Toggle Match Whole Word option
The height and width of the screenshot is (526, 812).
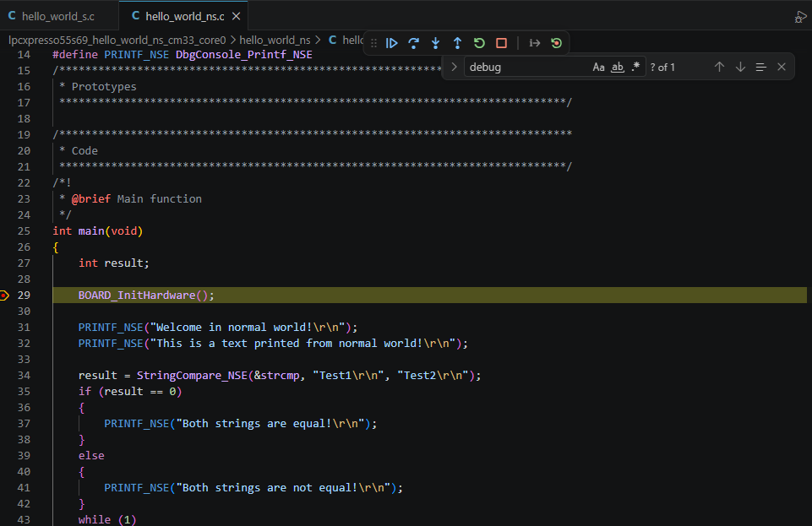tap(617, 68)
